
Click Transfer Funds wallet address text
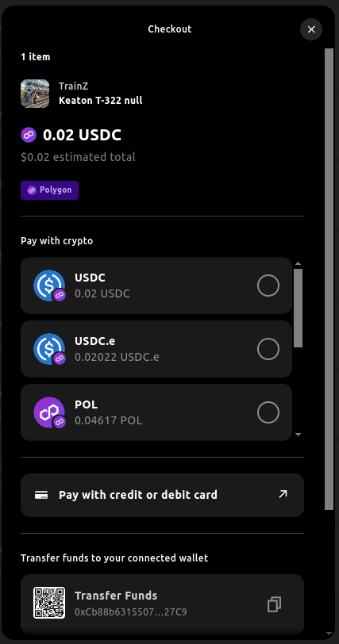tap(131, 612)
